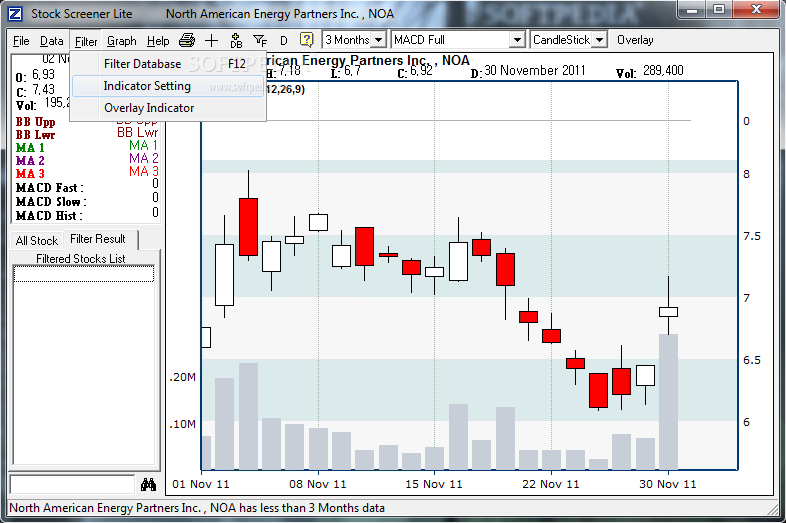The width and height of the screenshot is (786, 523).
Task: Click the binoculars search icon
Action: coord(148,484)
